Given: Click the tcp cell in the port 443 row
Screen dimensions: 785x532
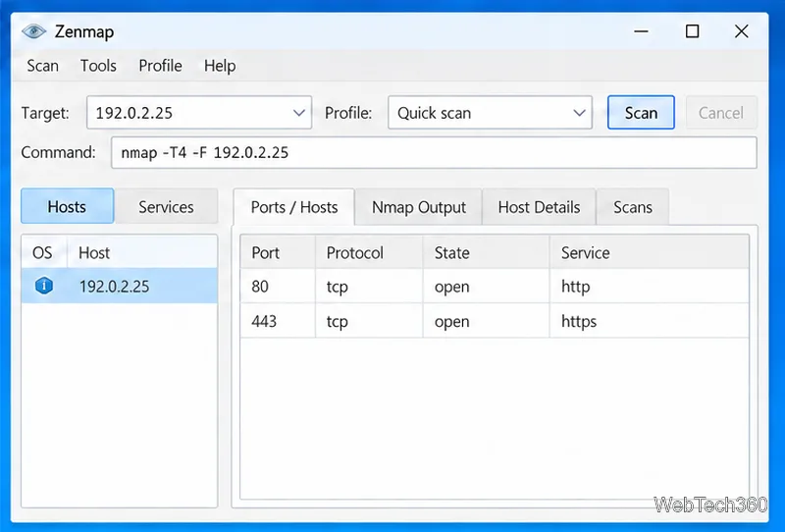Looking at the screenshot, I should point(369,321).
